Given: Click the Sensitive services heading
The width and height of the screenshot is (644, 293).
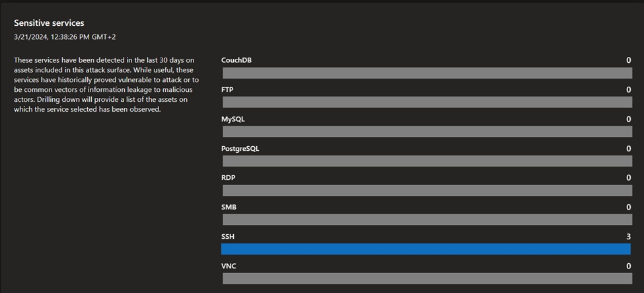Looking at the screenshot, I should [49, 23].
